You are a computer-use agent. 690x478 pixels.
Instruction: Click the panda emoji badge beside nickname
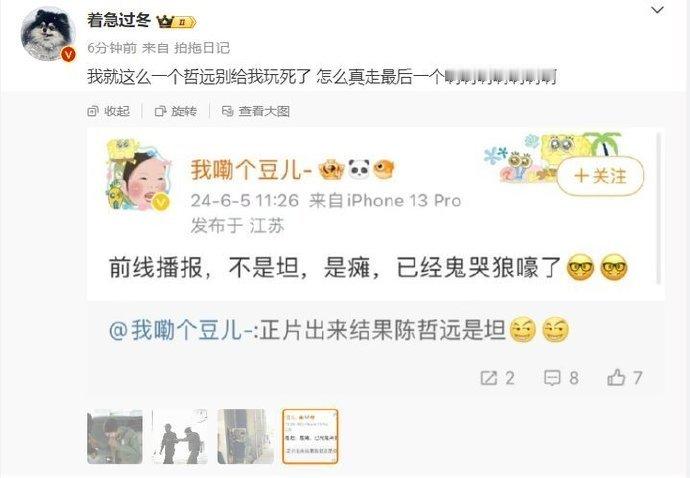coord(359,169)
